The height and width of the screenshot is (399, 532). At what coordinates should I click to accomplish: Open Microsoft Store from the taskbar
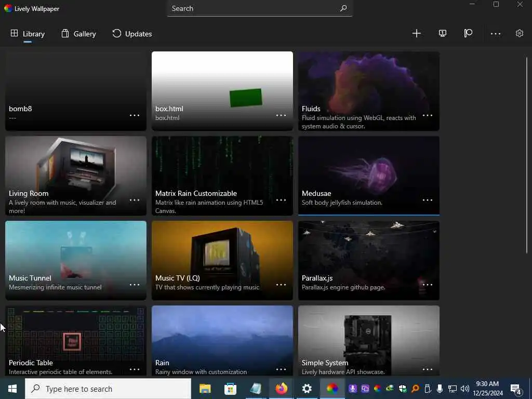230,389
